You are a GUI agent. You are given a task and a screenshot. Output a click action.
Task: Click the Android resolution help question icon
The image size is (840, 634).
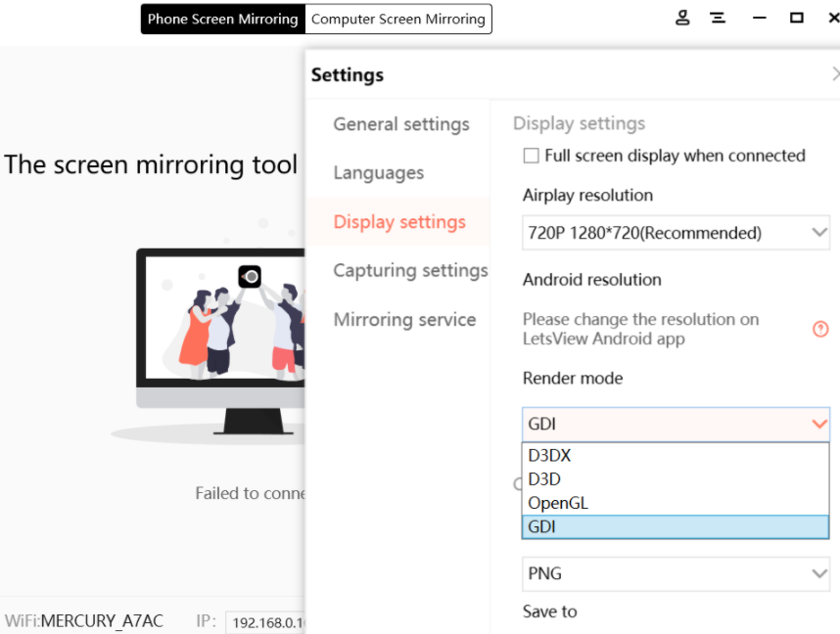tap(820, 329)
